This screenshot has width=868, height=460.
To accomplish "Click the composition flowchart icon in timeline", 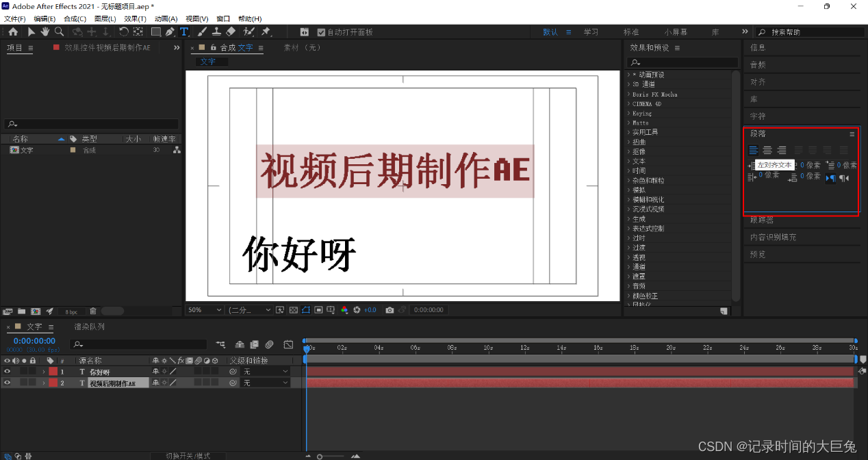I will tap(220, 344).
